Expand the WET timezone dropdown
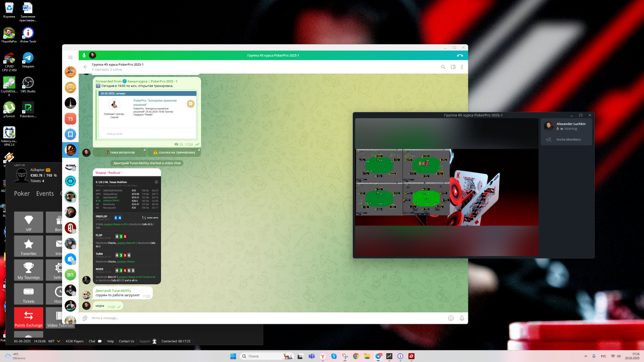The width and height of the screenshot is (644, 362). [58, 341]
